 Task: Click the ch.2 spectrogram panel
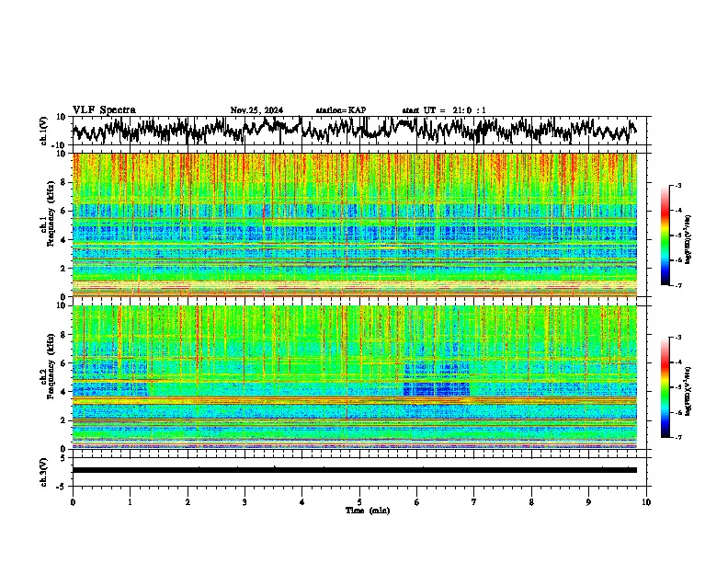(354, 377)
